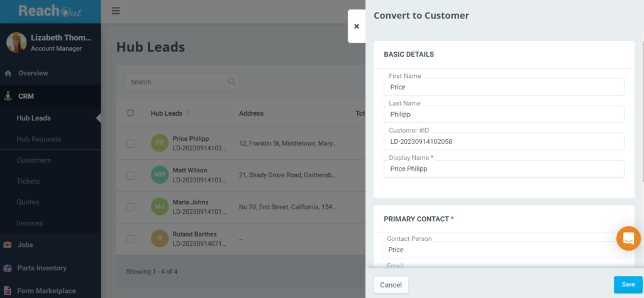Click the hamburger menu icon
The width and height of the screenshot is (644, 298).
(115, 11)
